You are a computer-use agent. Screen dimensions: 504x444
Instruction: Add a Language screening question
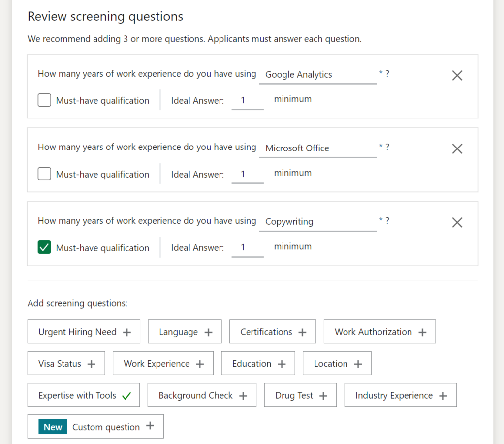point(185,331)
